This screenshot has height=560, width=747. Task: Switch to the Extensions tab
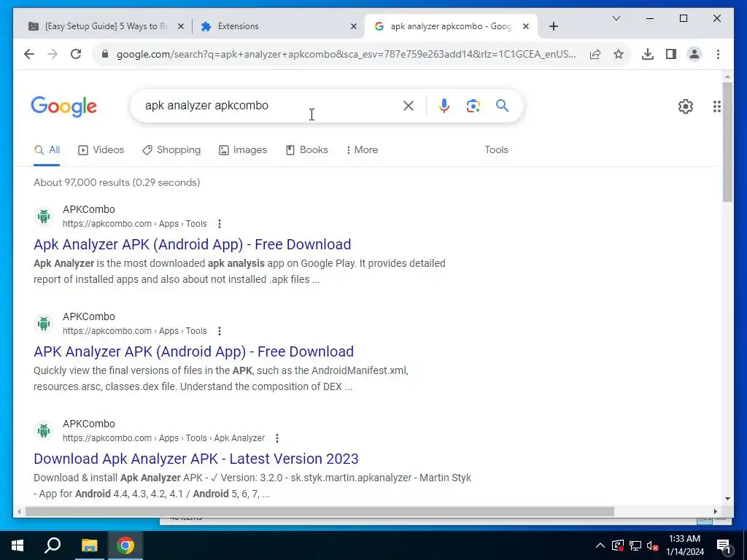279,26
